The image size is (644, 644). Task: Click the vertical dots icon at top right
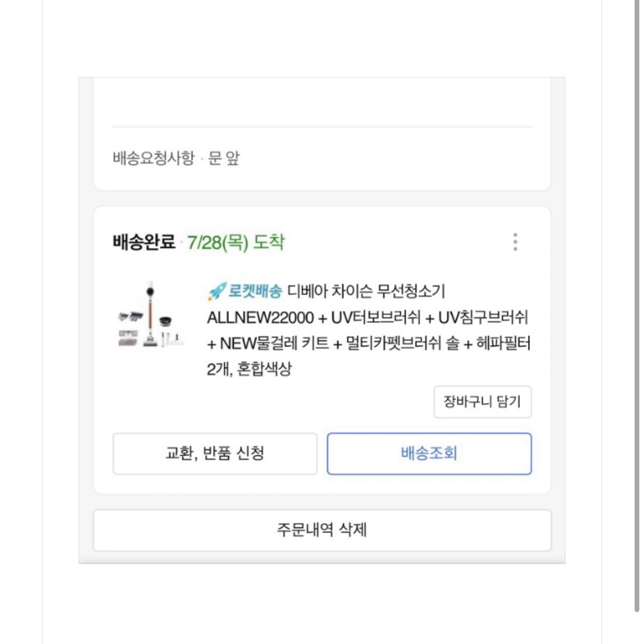tap(515, 241)
